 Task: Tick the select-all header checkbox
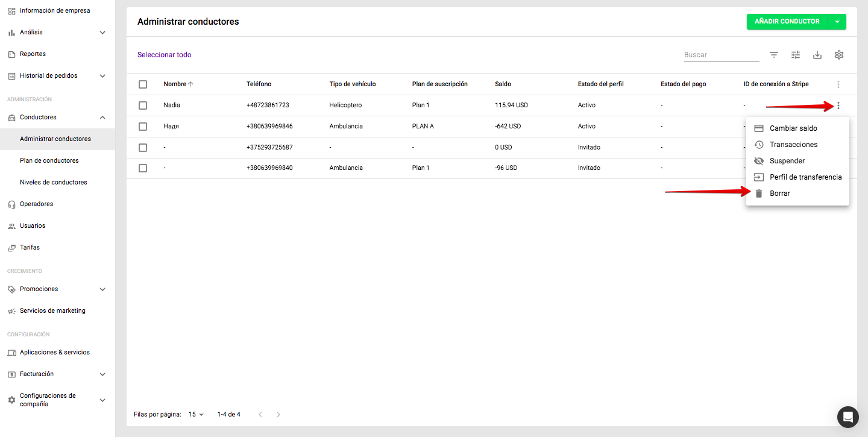(x=143, y=84)
